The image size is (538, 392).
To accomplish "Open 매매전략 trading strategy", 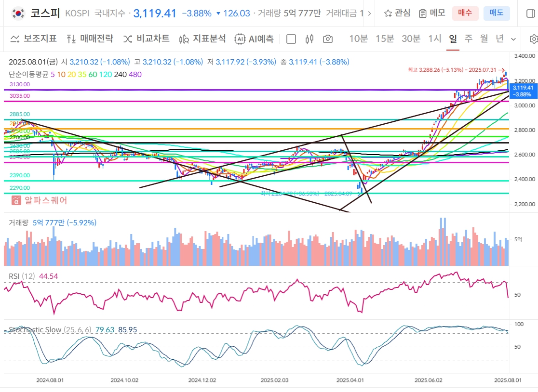I will click(x=90, y=39).
